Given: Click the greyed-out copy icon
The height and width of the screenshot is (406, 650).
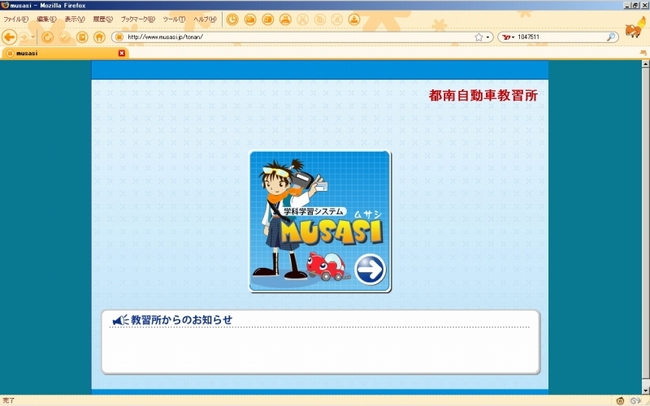Looking at the screenshot, I should click(320, 19).
